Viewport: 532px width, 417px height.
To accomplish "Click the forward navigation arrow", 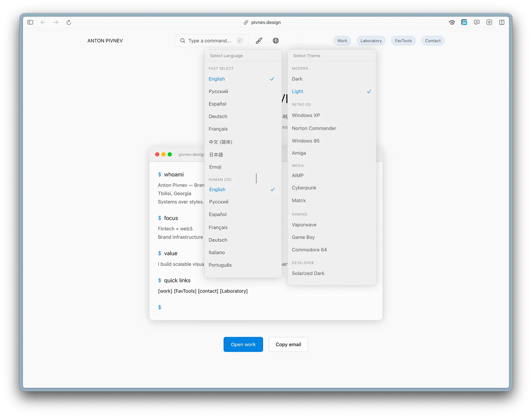I will coord(56,22).
